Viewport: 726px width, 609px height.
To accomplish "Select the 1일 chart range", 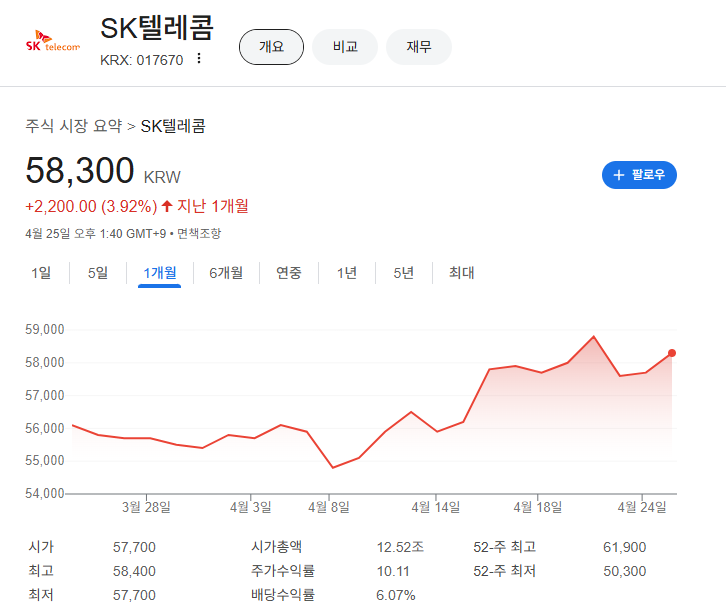I will tap(41, 273).
